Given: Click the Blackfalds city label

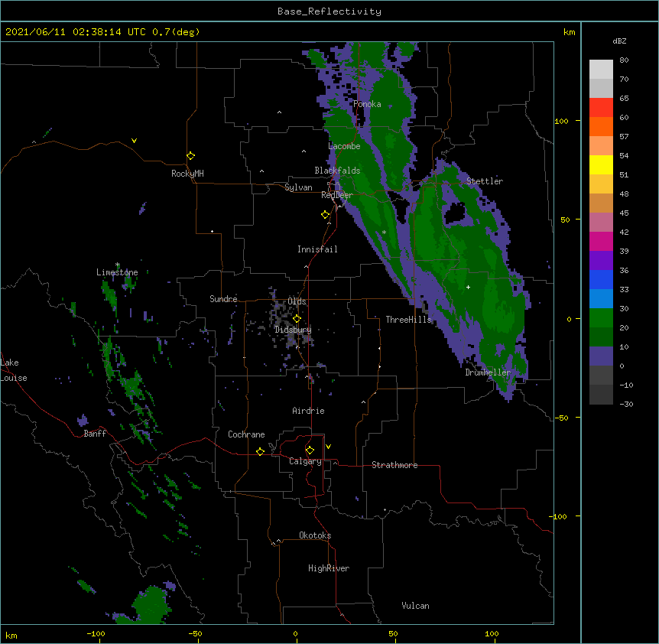Looking at the screenshot, I should pyautogui.click(x=337, y=171).
